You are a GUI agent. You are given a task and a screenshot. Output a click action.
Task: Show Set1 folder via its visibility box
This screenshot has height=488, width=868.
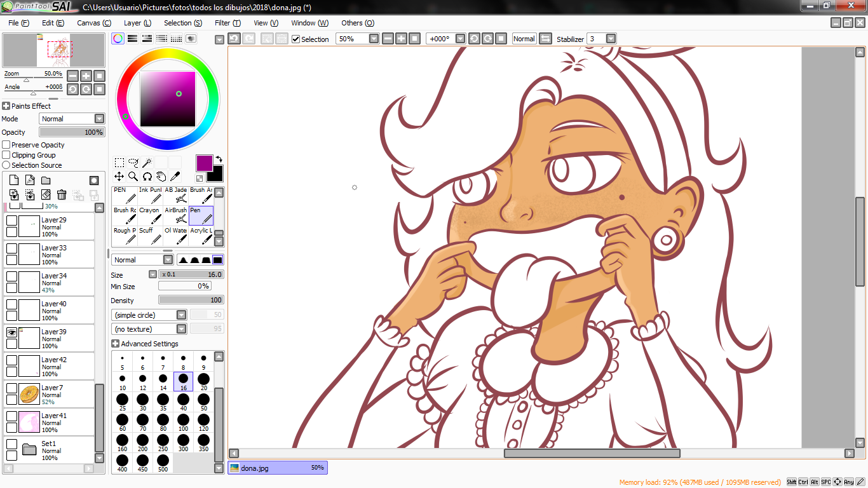click(11, 444)
